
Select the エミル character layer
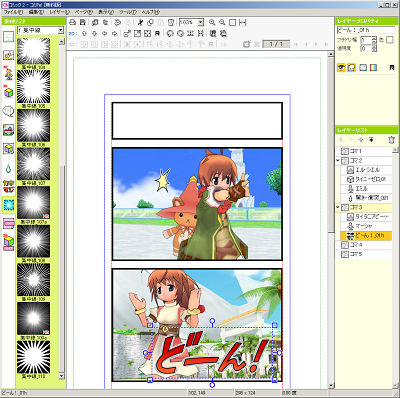(366, 189)
